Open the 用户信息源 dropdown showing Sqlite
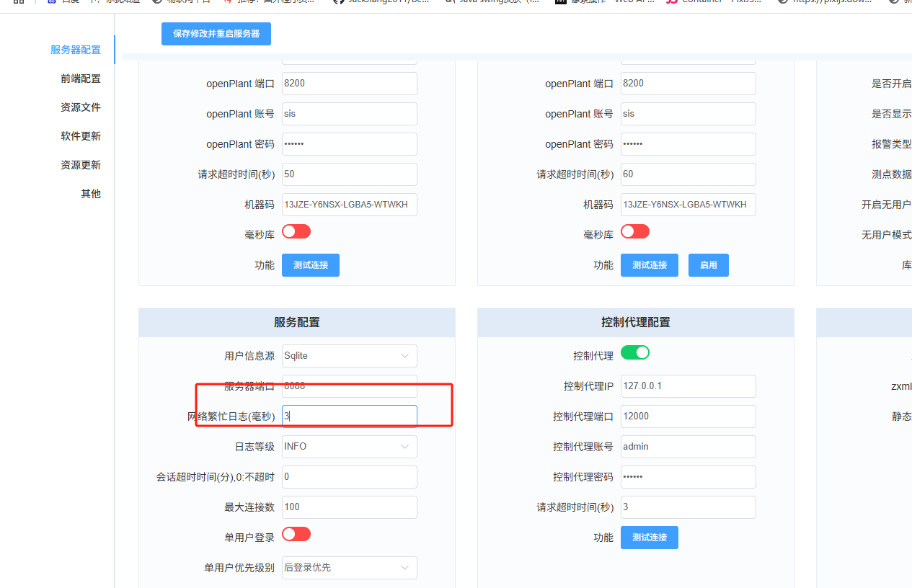The height and width of the screenshot is (588, 912). point(349,355)
